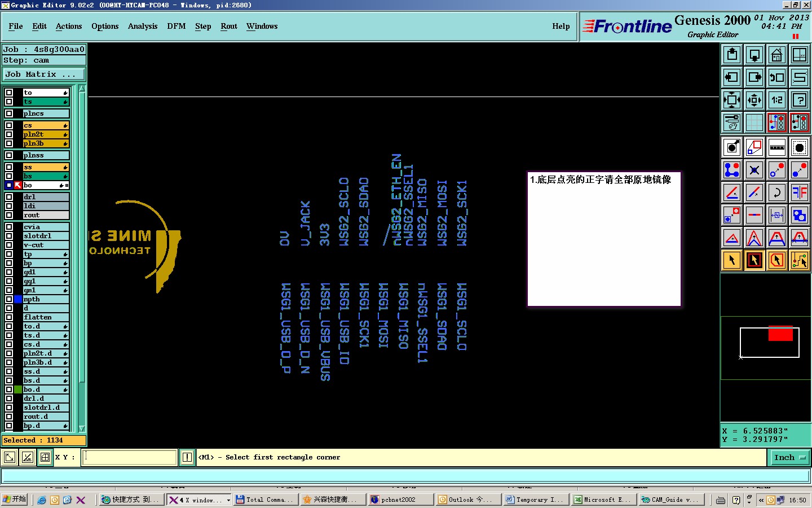Toggle checkbox for layer to
Screen dimensions: 812x508
tap(9, 93)
